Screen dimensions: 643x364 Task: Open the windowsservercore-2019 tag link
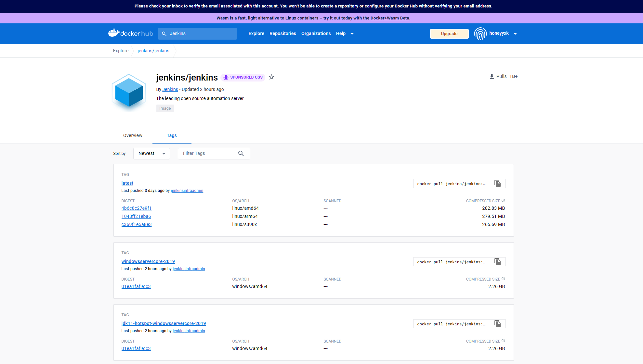click(148, 261)
